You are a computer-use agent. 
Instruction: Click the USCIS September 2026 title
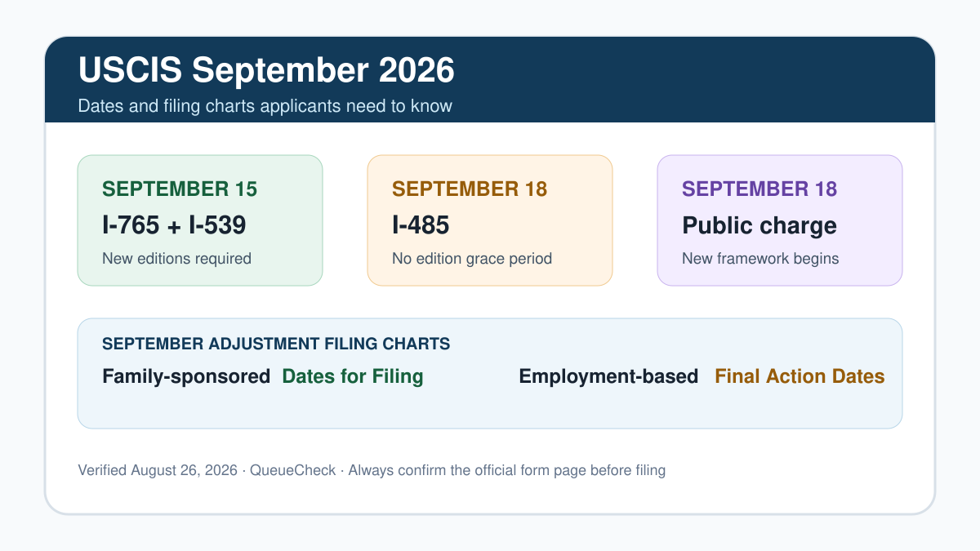click(x=266, y=71)
